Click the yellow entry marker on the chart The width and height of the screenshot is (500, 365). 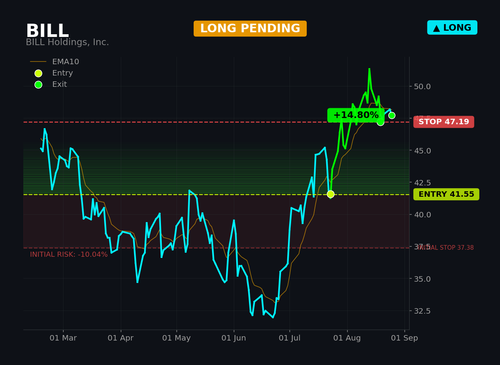coord(330,194)
